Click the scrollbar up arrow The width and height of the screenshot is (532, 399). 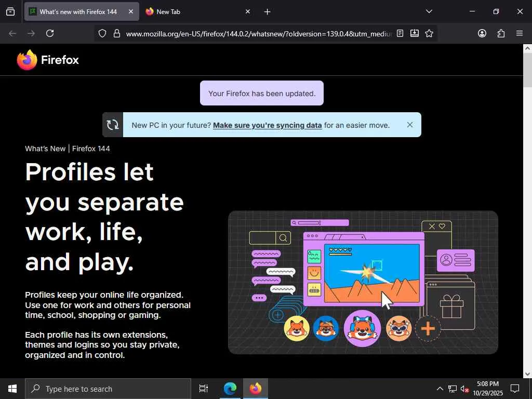click(527, 48)
